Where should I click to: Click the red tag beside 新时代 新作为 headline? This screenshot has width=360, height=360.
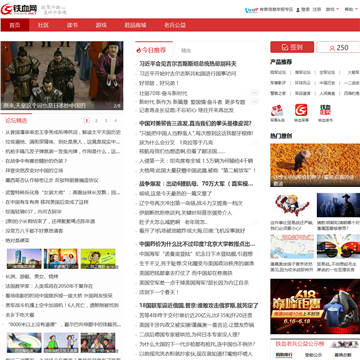[254, 102]
